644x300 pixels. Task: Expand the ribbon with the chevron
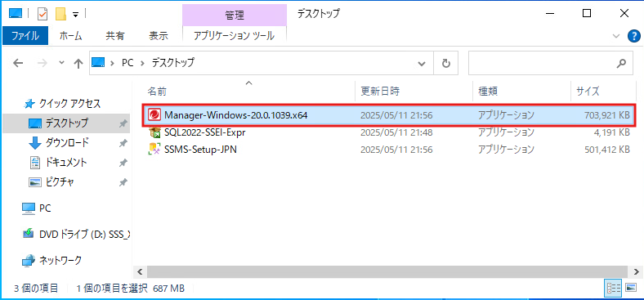tap(616, 36)
